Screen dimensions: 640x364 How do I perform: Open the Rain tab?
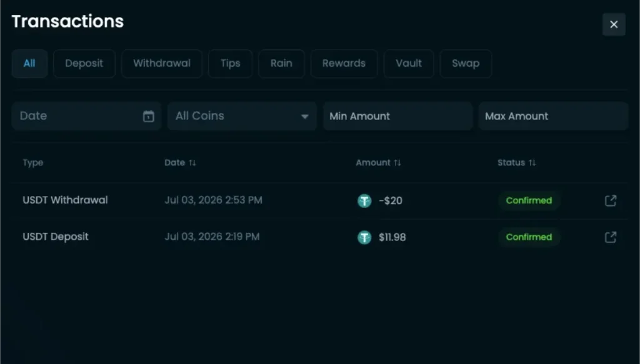pos(281,63)
